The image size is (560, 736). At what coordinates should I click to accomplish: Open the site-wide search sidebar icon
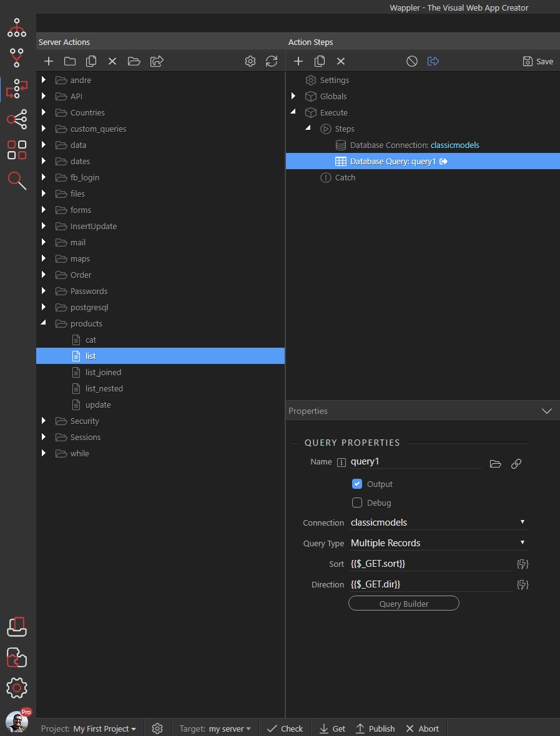(x=17, y=180)
